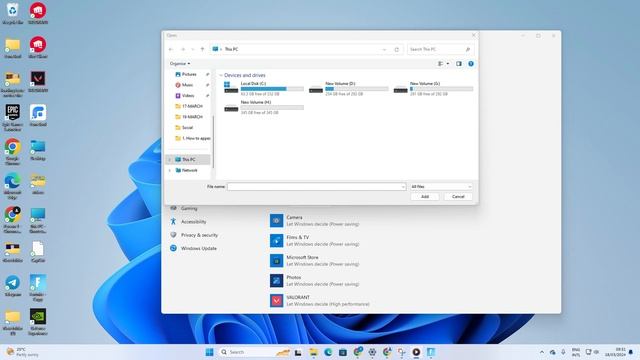Open Accessibility in the Settings sidebar
640x360 pixels.
pos(193,222)
